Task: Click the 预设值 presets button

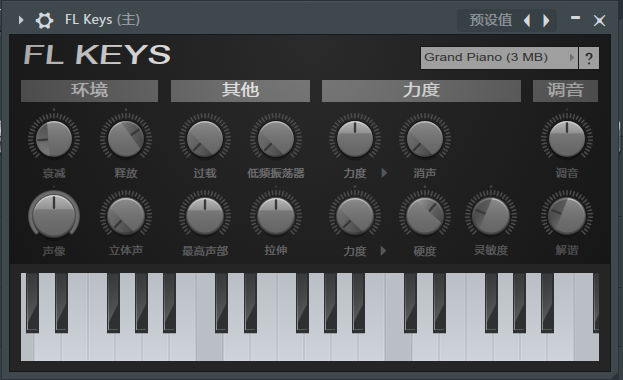Action: click(490, 20)
